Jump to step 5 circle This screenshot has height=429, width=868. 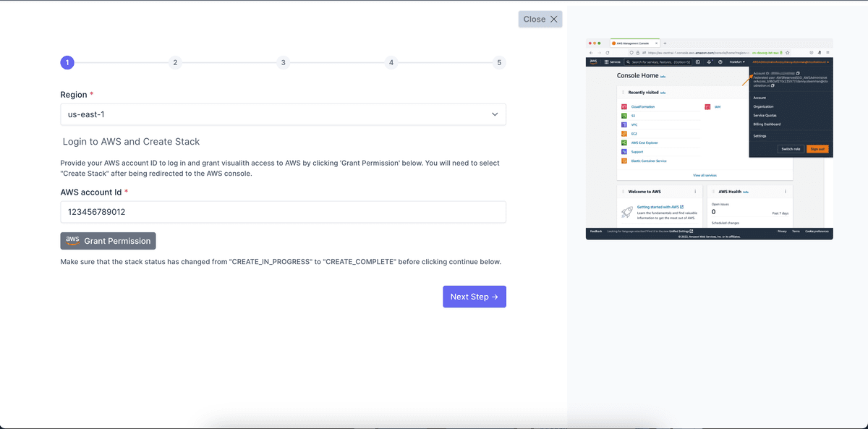tap(499, 63)
